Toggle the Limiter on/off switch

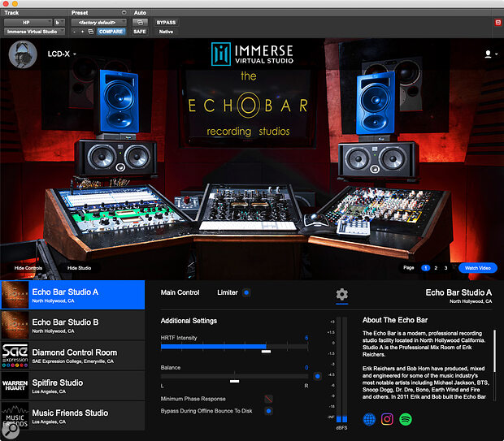tap(246, 292)
